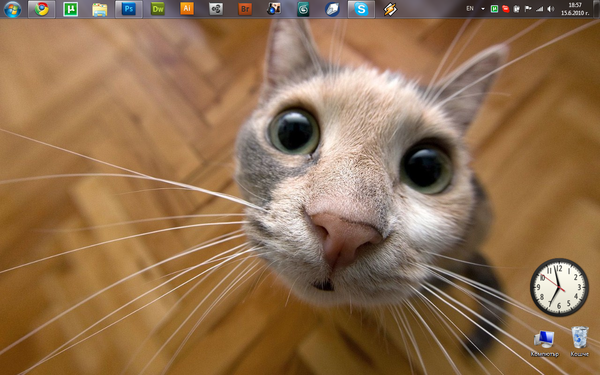Open the network signal tray icon
Viewport: 600px width, 375px height.
[540, 9]
